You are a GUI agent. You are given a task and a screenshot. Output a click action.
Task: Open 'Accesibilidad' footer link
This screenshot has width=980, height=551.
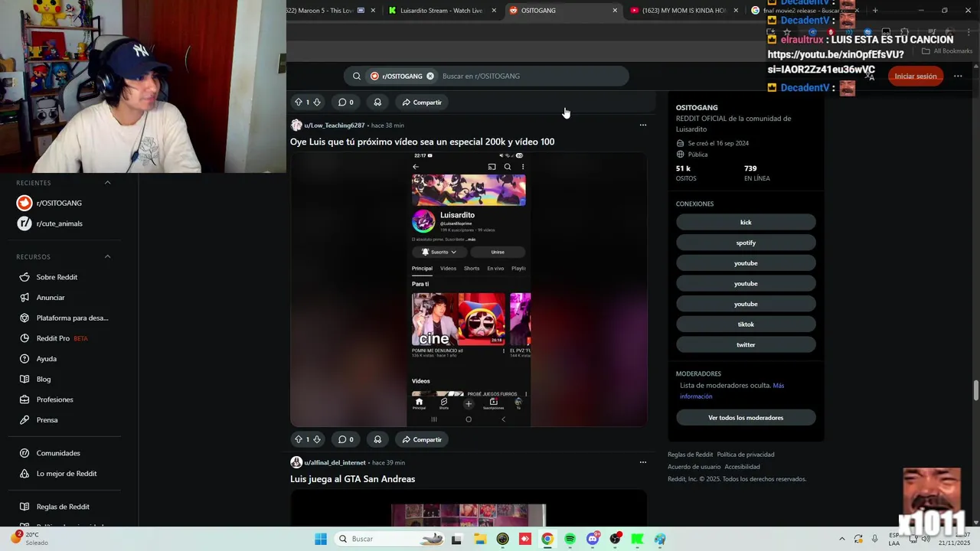742,467
